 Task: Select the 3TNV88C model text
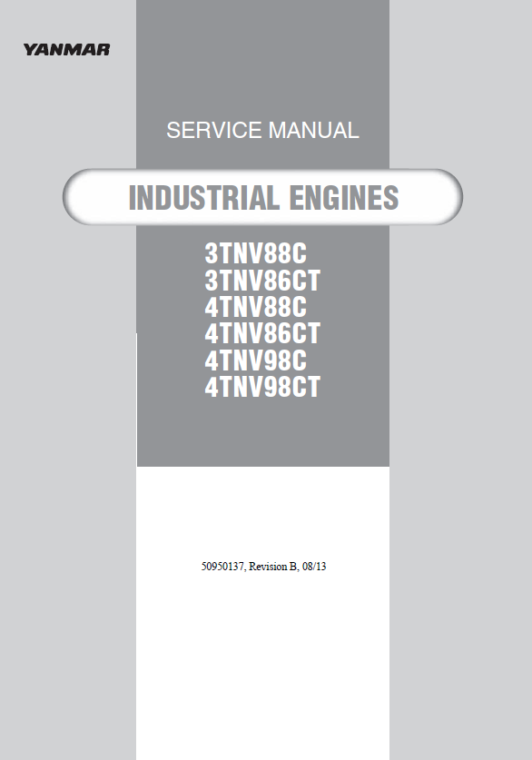256,253
